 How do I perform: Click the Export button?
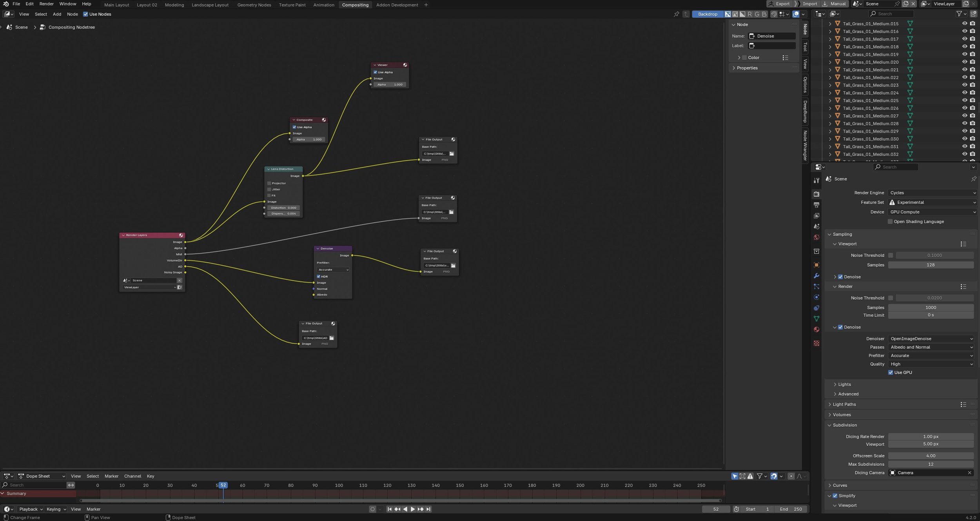coord(779,4)
